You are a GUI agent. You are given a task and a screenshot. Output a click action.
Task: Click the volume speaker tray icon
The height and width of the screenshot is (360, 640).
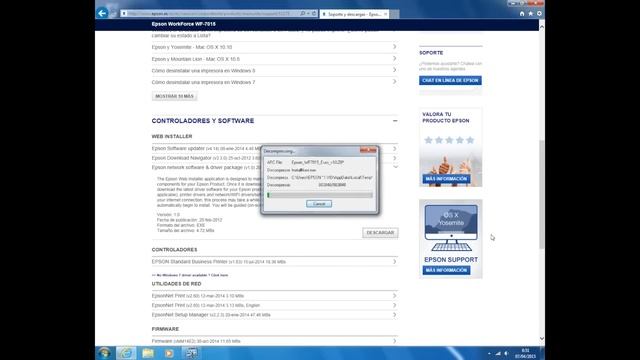click(x=506, y=353)
